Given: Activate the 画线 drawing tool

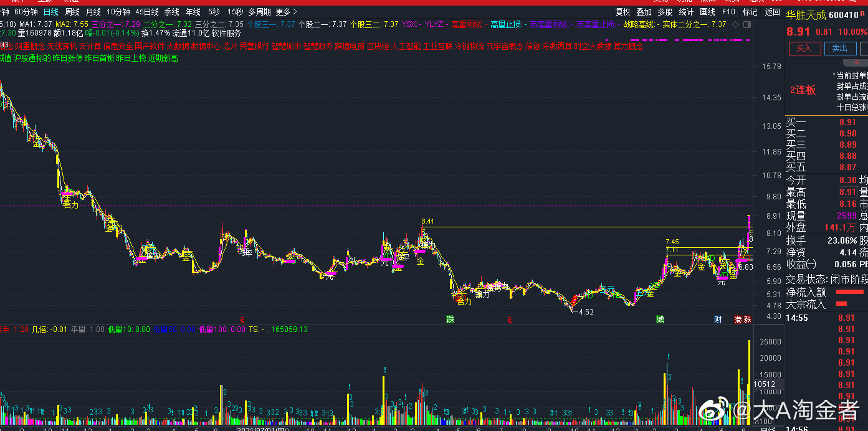Looking at the screenshot, I should click(x=707, y=12).
